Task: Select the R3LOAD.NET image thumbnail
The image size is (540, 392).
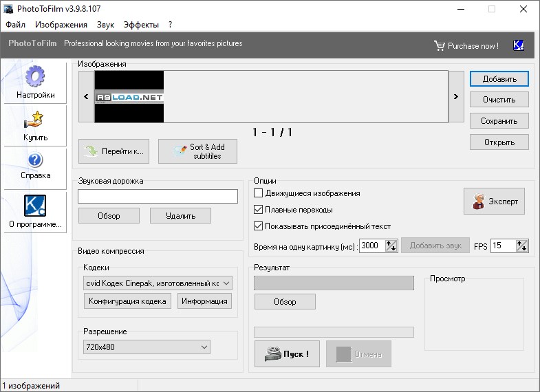Action: point(129,97)
